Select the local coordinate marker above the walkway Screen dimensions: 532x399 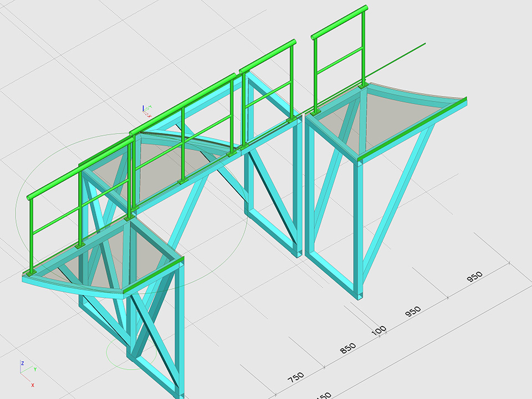click(146, 109)
